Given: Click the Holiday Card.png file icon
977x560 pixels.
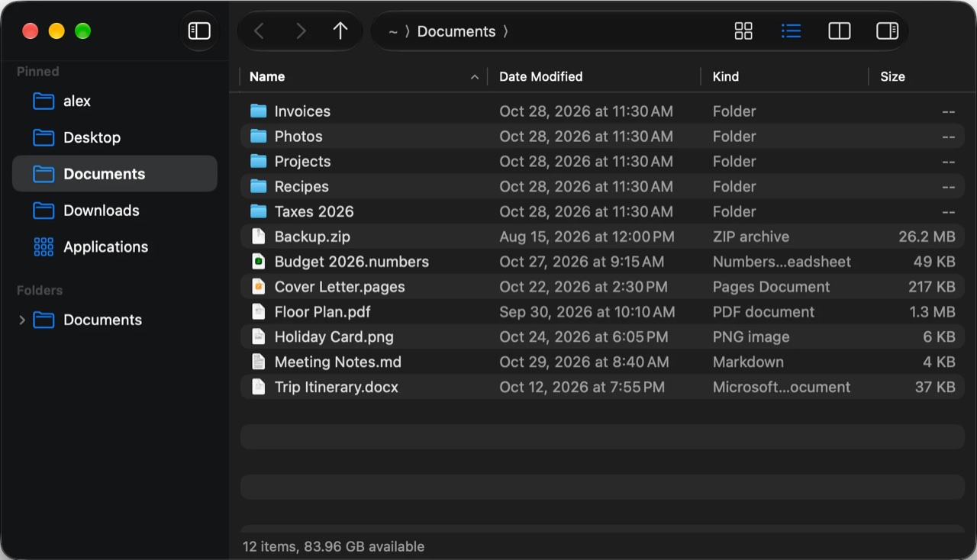Looking at the screenshot, I should coord(259,337).
